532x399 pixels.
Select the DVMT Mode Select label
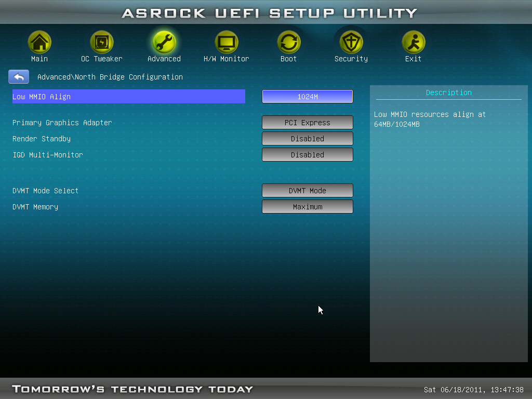[x=46, y=191]
